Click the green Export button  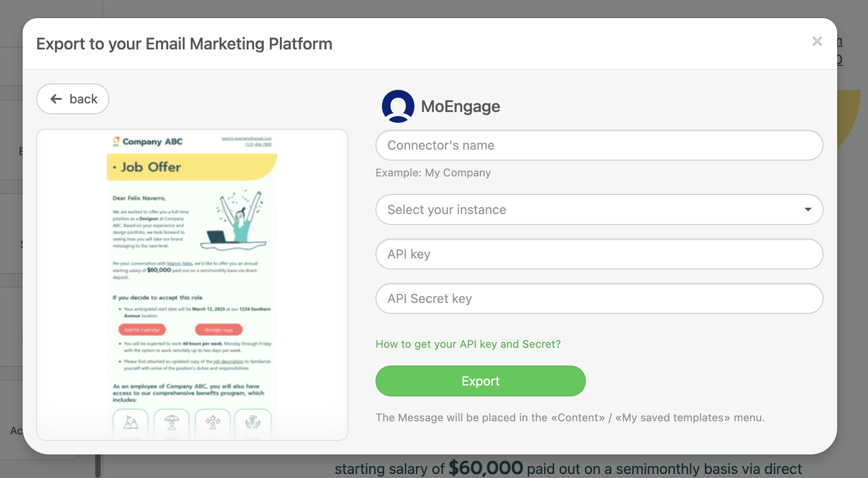(480, 381)
